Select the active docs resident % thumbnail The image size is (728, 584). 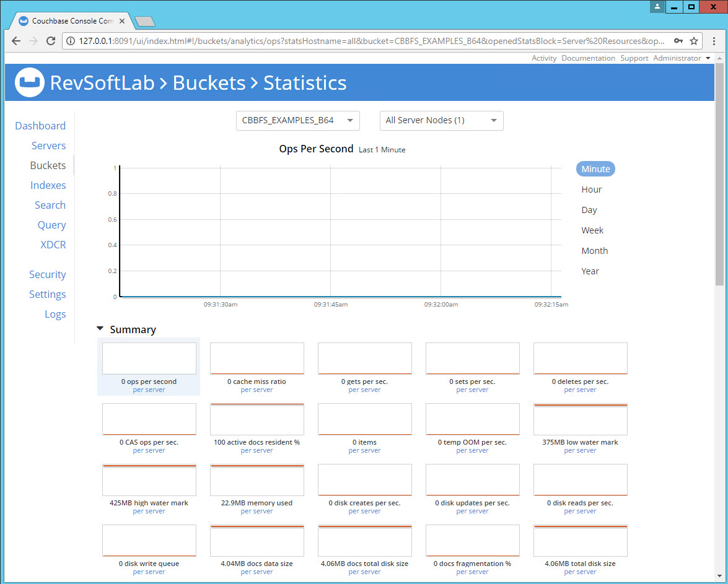(257, 419)
